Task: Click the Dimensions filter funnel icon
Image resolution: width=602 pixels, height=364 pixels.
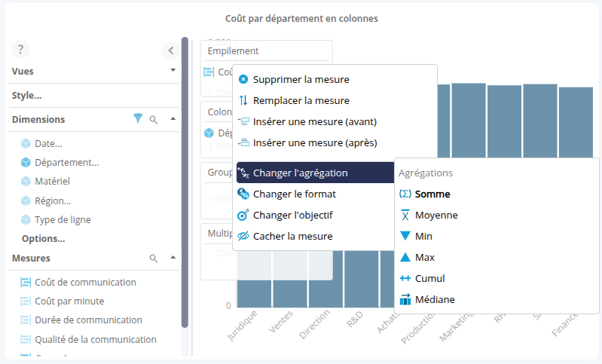Action: click(x=138, y=119)
